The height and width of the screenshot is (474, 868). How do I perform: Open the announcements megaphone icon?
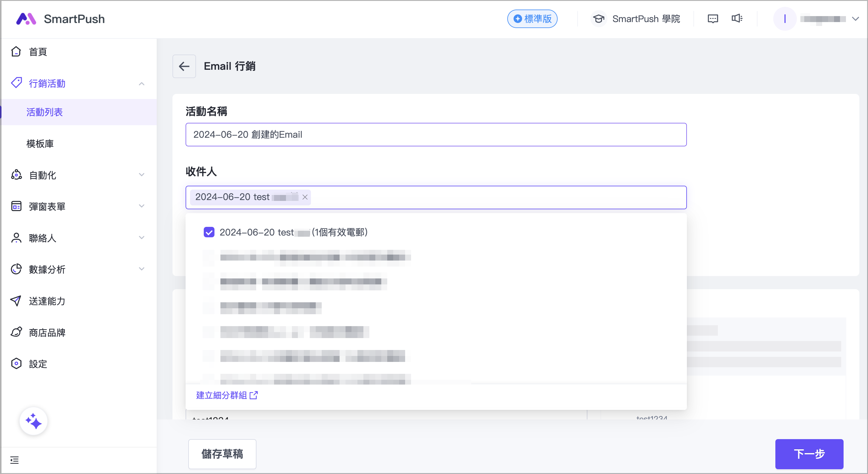click(x=737, y=18)
